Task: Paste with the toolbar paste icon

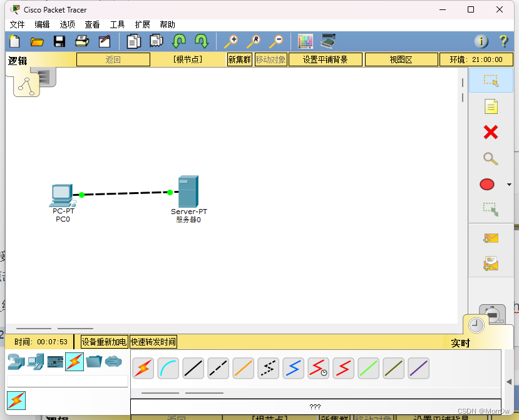Action: pos(157,41)
